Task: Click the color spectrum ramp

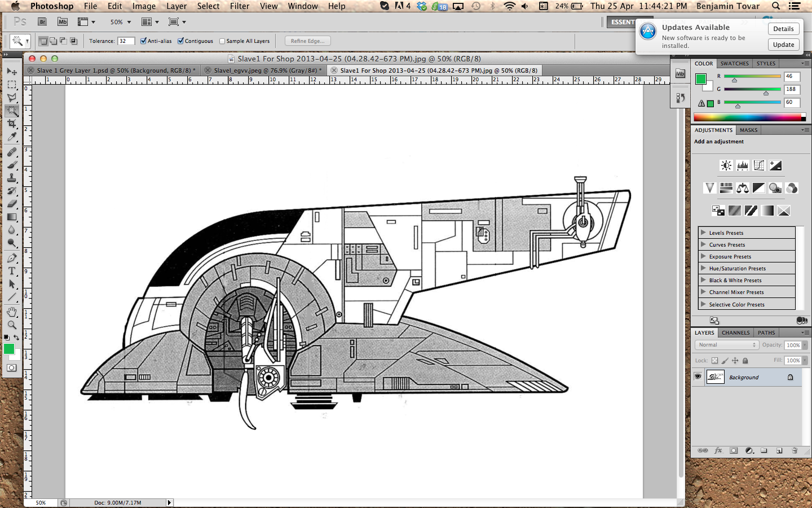Action: click(749, 117)
